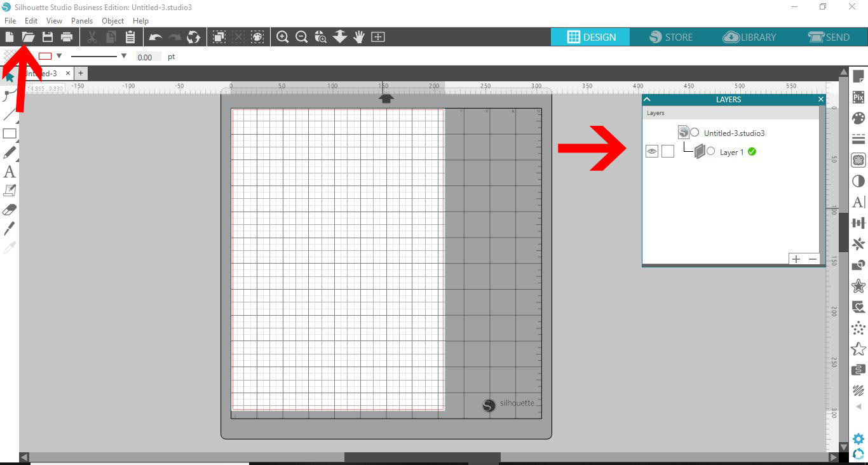Image resolution: width=868 pixels, height=465 pixels.
Task: Select the Rectangle drawing tool
Action: pyautogui.click(x=10, y=133)
